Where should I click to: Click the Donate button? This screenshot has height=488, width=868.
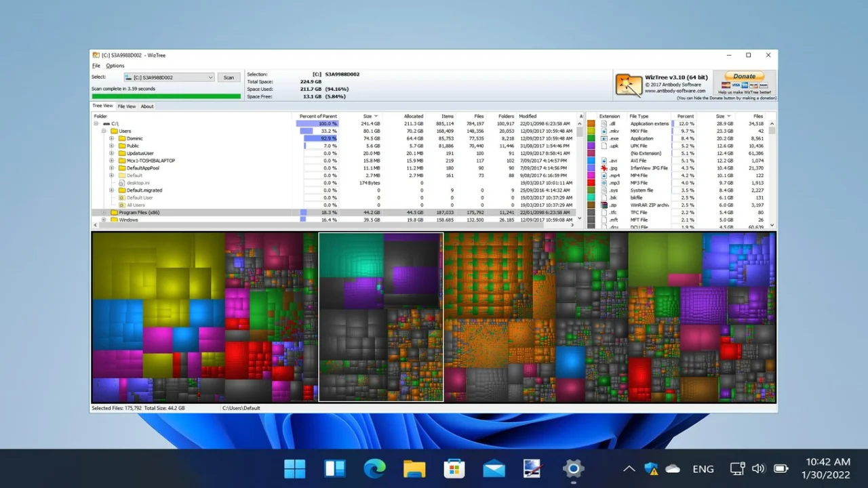pos(744,77)
